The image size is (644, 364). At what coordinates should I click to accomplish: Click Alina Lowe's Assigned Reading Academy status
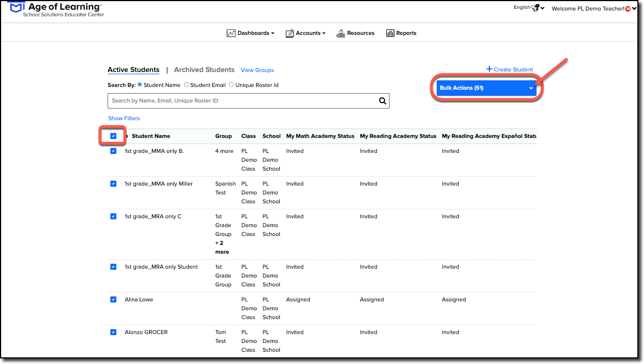point(372,300)
